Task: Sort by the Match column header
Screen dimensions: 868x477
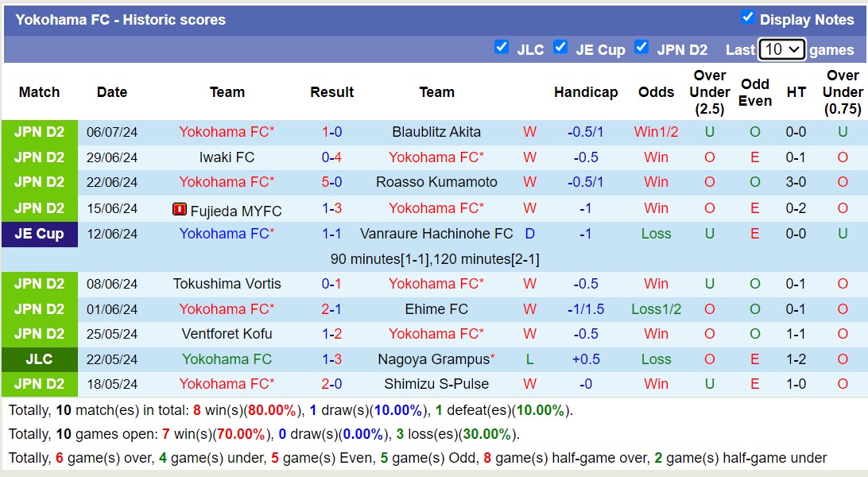Action: (x=39, y=92)
